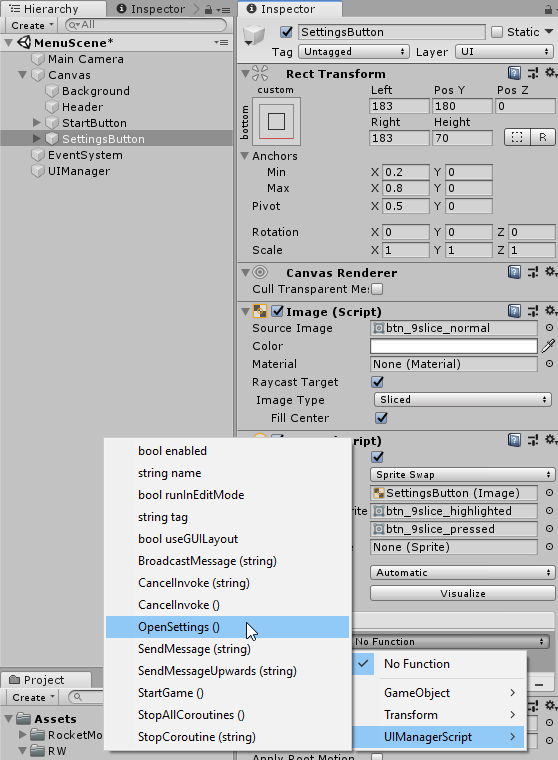Toggle the blueprint mode icon button
This screenshot has width=558, height=760.
pyautogui.click(x=517, y=138)
